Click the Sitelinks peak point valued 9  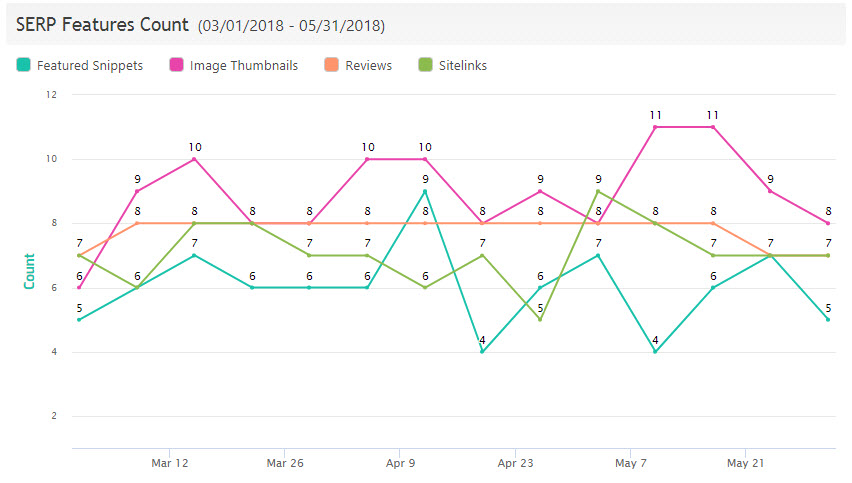[x=598, y=191]
